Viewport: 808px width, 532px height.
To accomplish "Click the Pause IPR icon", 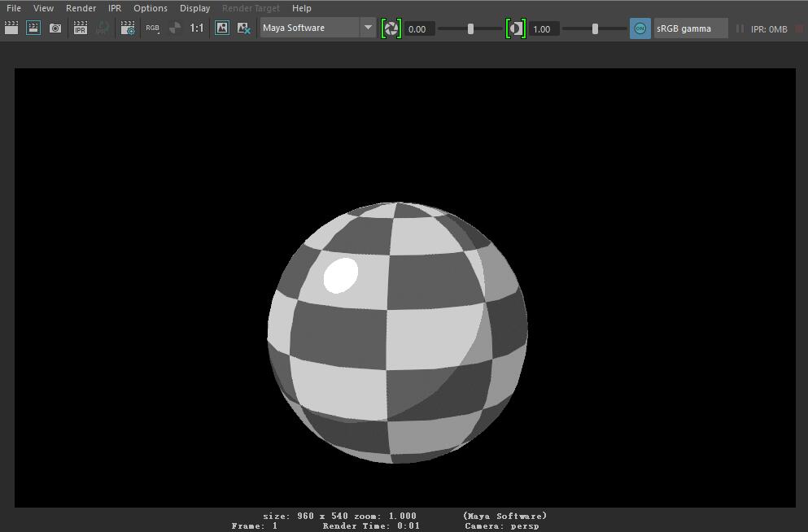I will click(x=740, y=28).
